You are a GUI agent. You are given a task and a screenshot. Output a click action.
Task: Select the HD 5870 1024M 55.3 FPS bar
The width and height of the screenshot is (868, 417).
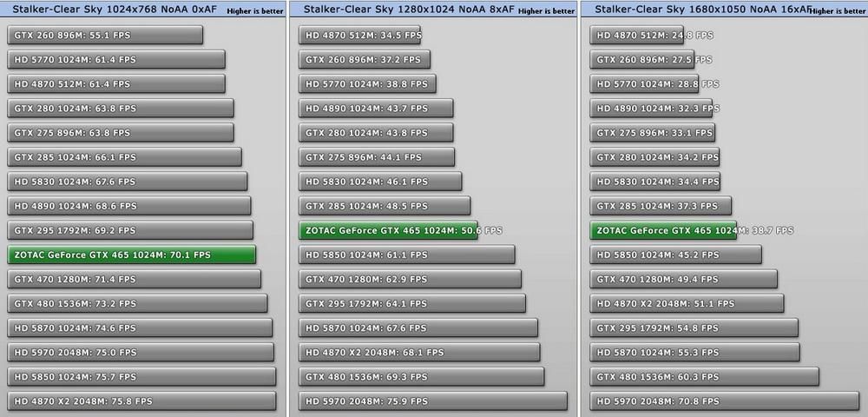(695, 352)
